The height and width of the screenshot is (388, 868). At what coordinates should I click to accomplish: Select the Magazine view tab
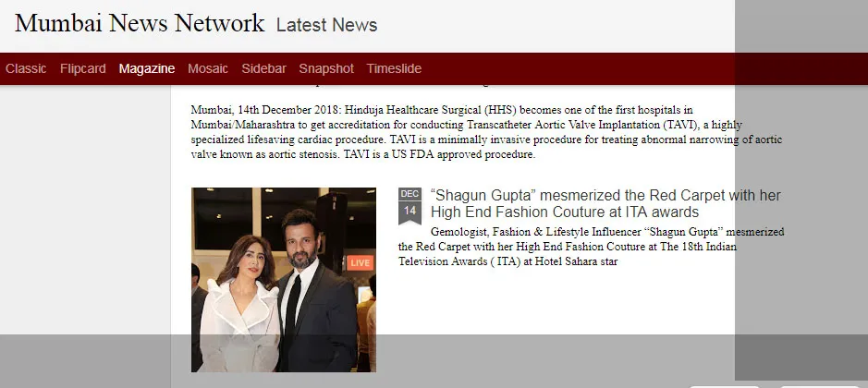[x=147, y=68]
